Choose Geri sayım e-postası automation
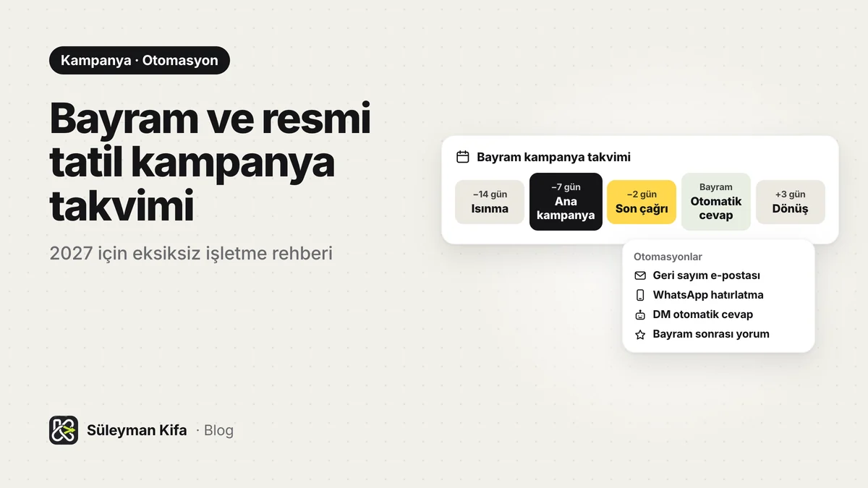The image size is (868, 488). 697,275
